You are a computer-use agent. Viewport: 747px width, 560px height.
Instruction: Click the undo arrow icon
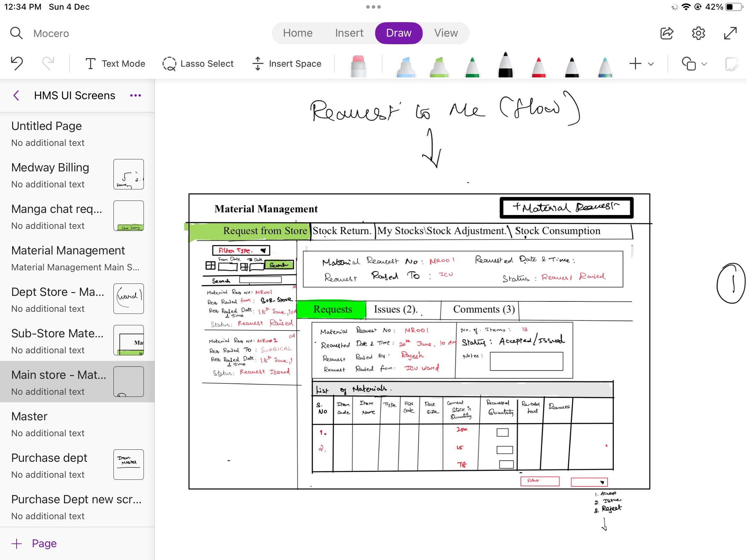point(17,64)
